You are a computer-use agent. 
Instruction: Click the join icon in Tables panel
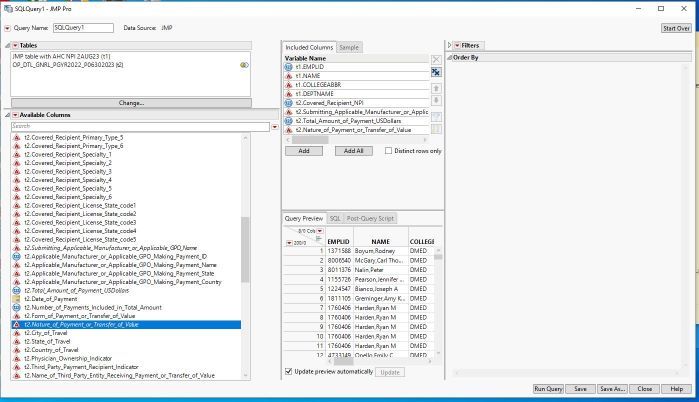click(244, 65)
